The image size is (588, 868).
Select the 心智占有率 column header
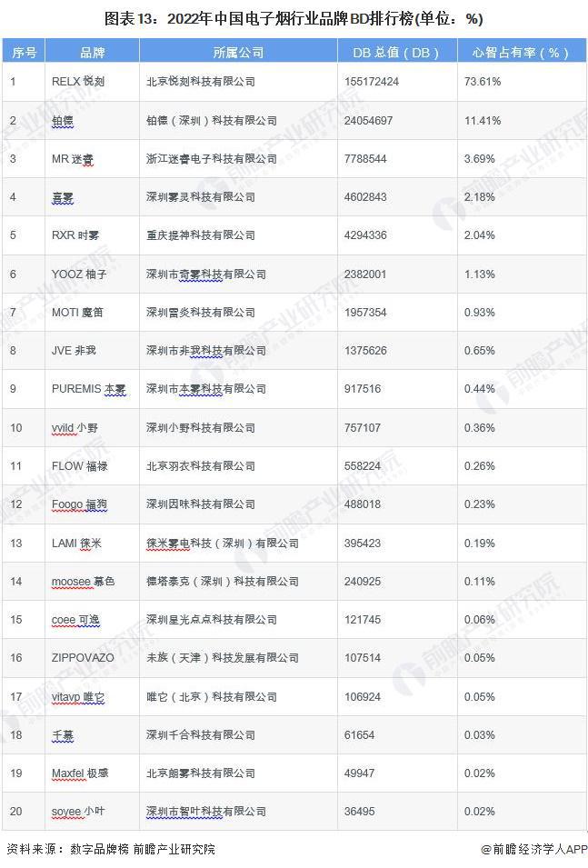(521, 52)
